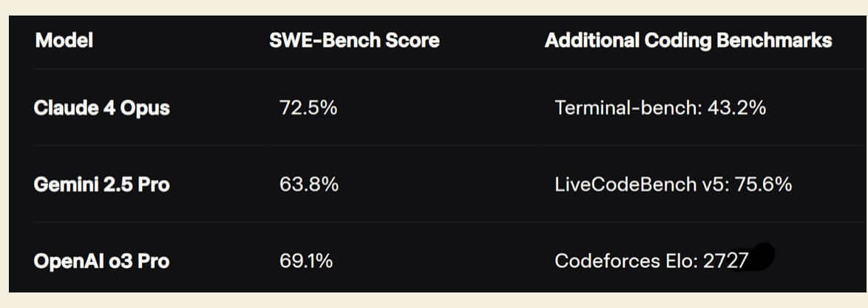
Task: Click the Gemini 2.5 Pro model name
Action: (101, 184)
